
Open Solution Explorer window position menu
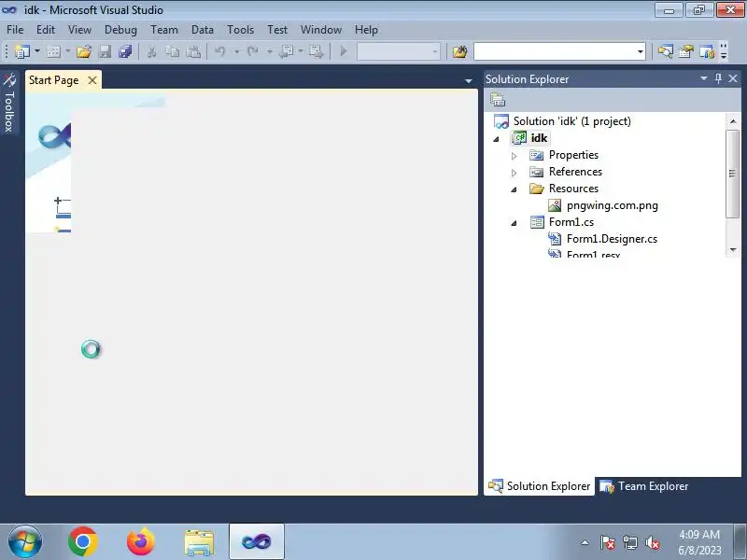coord(704,78)
